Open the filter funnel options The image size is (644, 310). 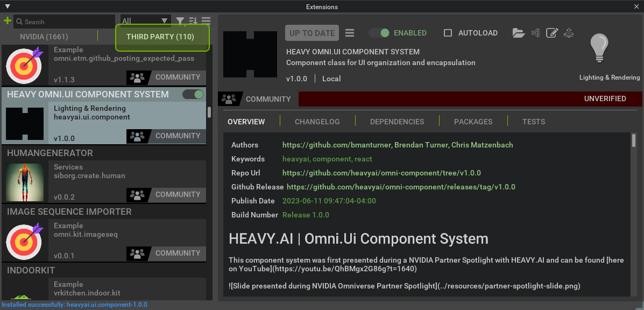tap(180, 21)
